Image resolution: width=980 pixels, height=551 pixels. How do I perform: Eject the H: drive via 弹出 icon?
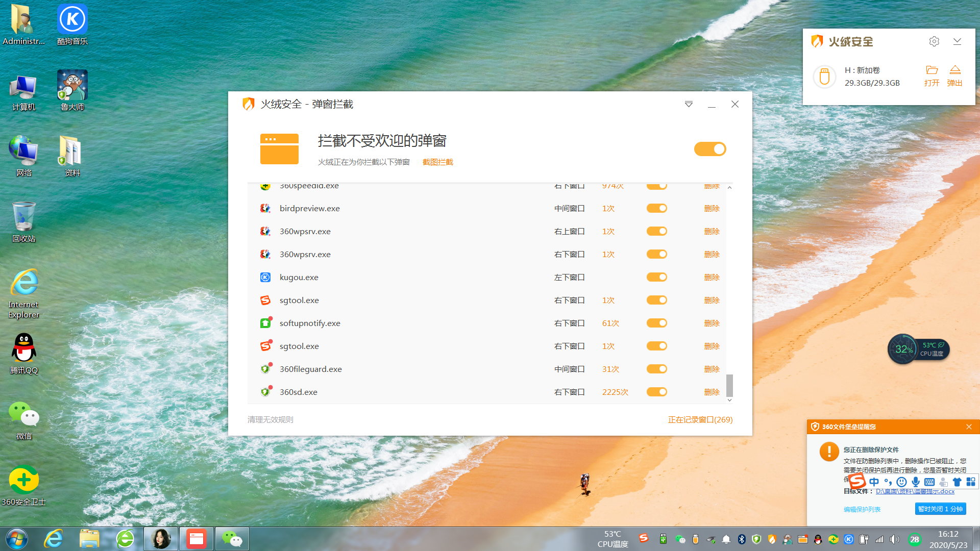click(955, 76)
